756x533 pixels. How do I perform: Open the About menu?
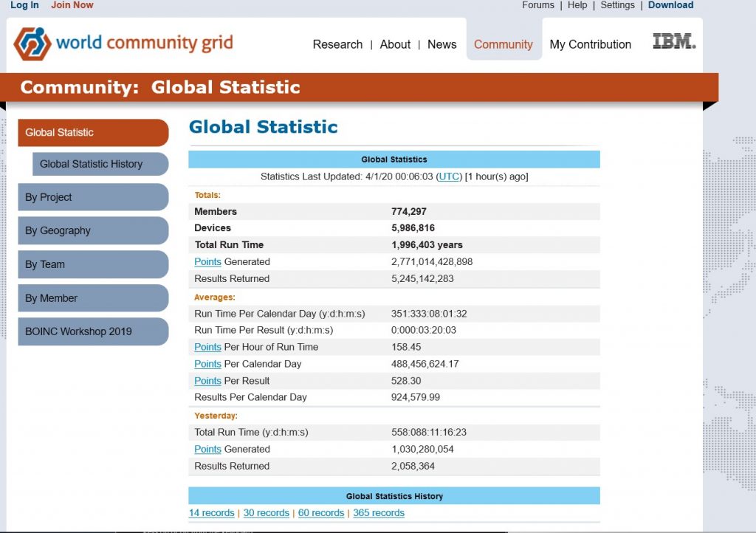pos(395,44)
